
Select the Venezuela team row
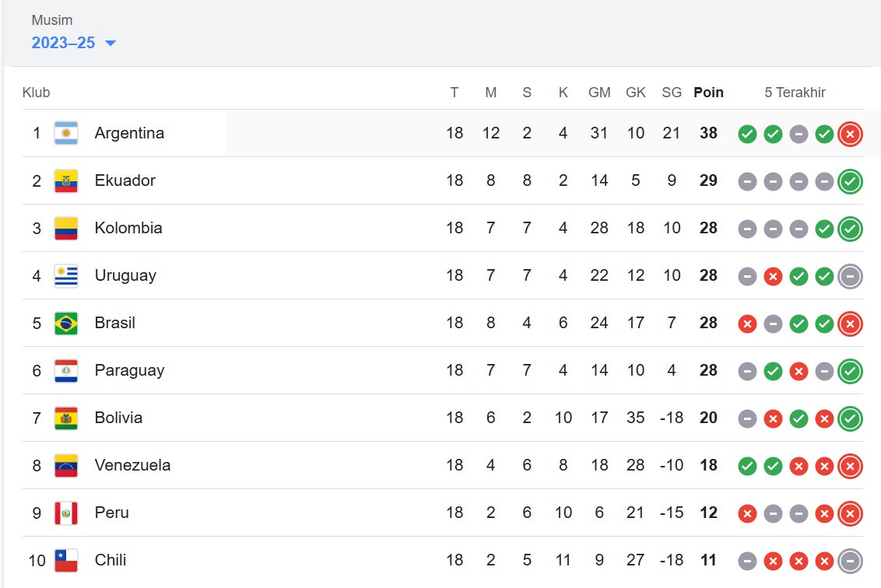click(x=443, y=466)
